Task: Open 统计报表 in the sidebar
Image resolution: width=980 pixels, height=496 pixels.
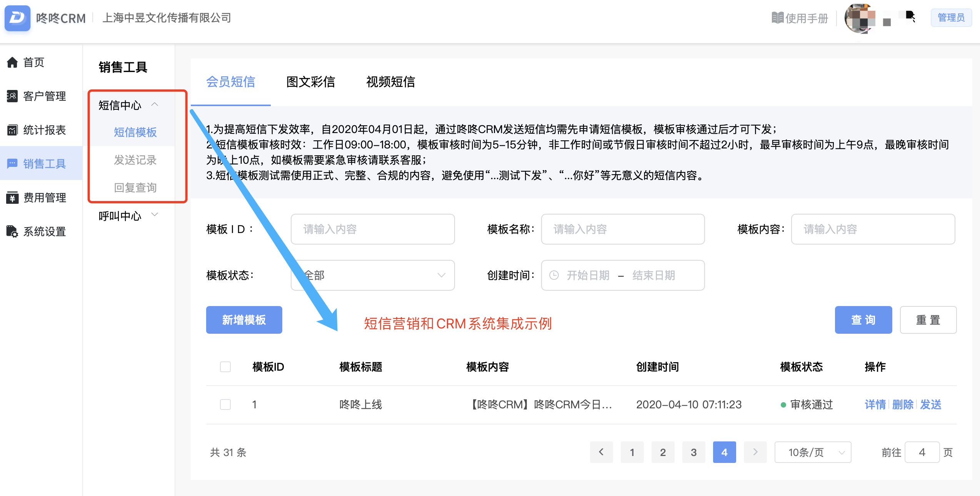Action: click(x=45, y=130)
